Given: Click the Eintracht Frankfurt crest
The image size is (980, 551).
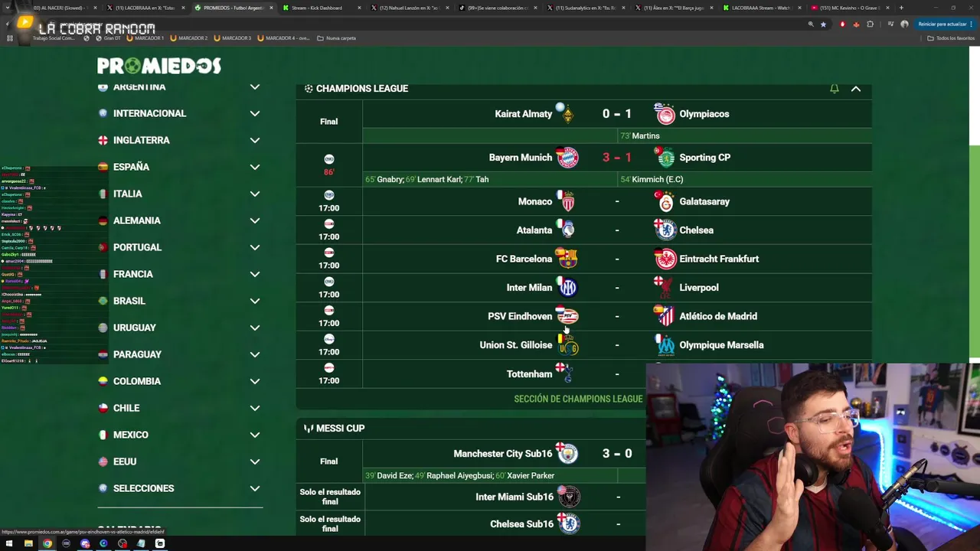Looking at the screenshot, I should tap(665, 259).
